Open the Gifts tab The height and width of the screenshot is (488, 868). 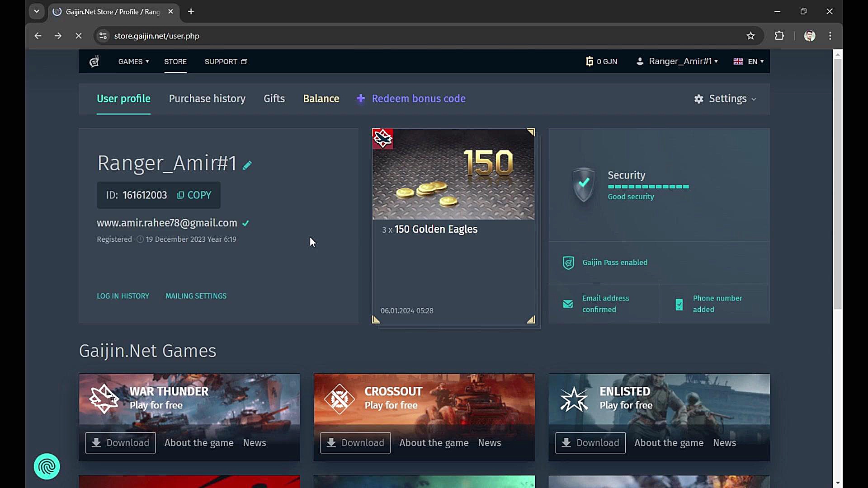tap(274, 99)
